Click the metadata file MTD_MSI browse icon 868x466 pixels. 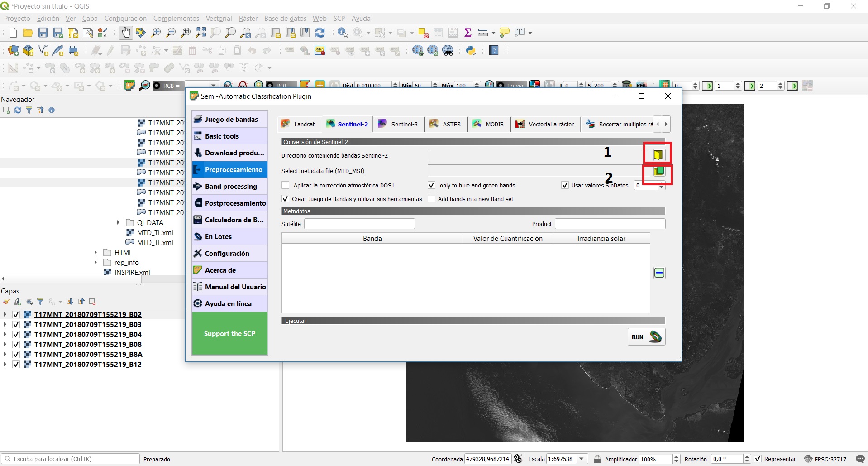click(659, 171)
